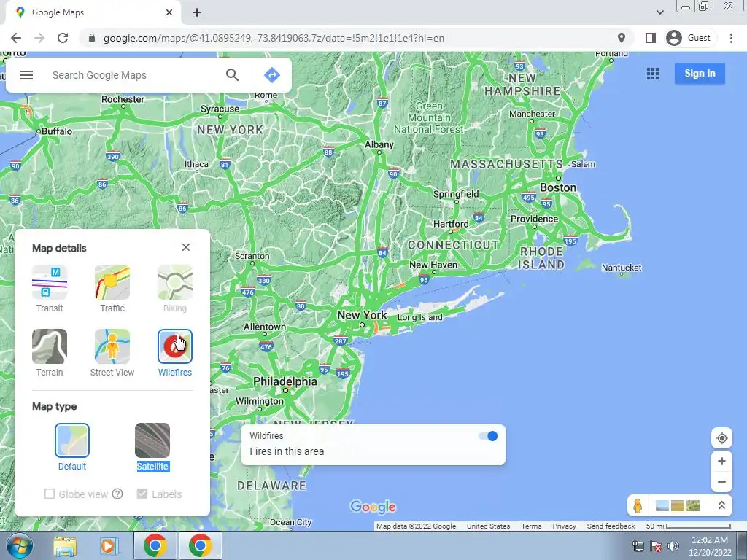Open the United States region link
Viewport: 747px width, 560px height.
(488, 526)
